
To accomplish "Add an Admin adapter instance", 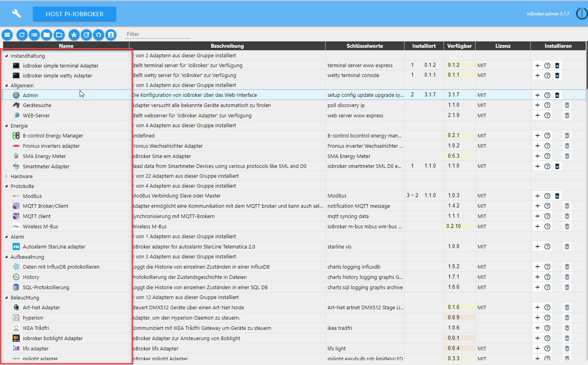I will [x=537, y=95].
